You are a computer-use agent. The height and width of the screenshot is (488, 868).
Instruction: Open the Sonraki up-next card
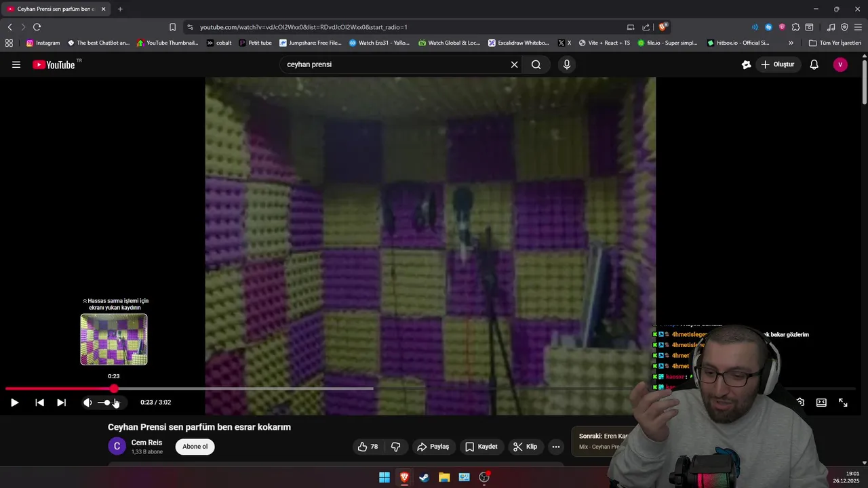tap(599, 441)
